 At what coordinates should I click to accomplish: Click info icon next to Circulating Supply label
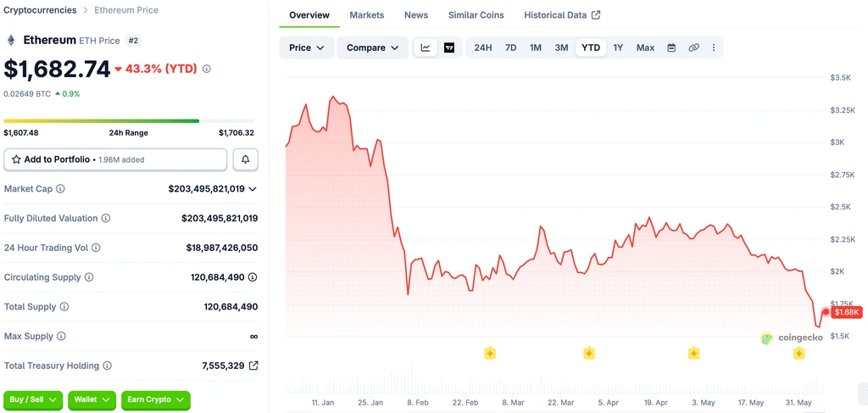pyautogui.click(x=89, y=276)
